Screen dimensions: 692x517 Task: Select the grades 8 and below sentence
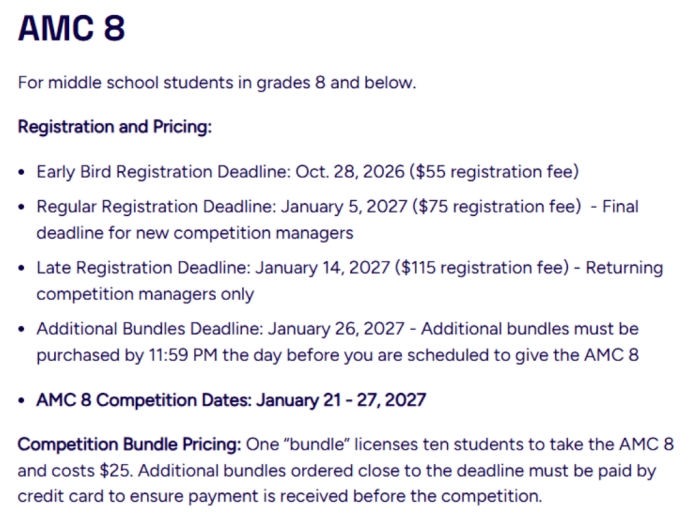[x=217, y=83]
